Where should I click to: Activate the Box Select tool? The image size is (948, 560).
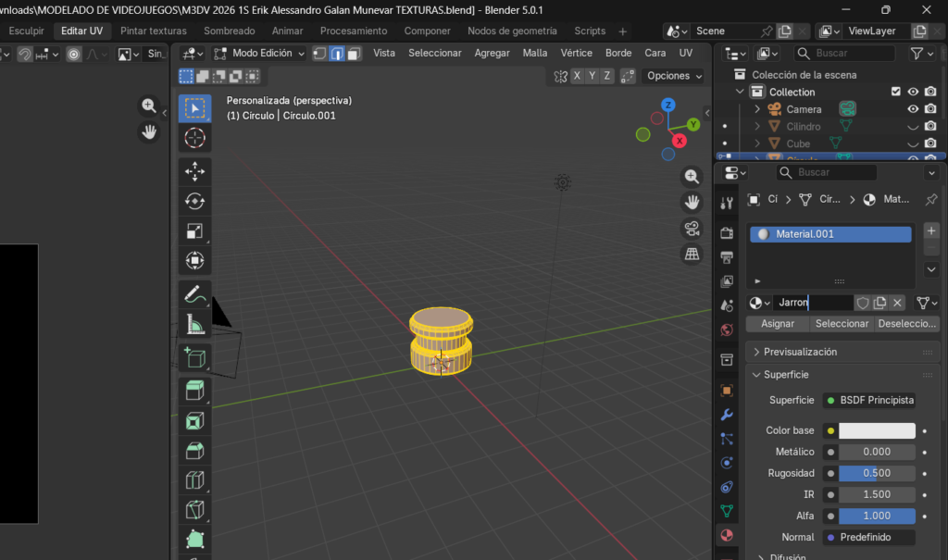[194, 107]
